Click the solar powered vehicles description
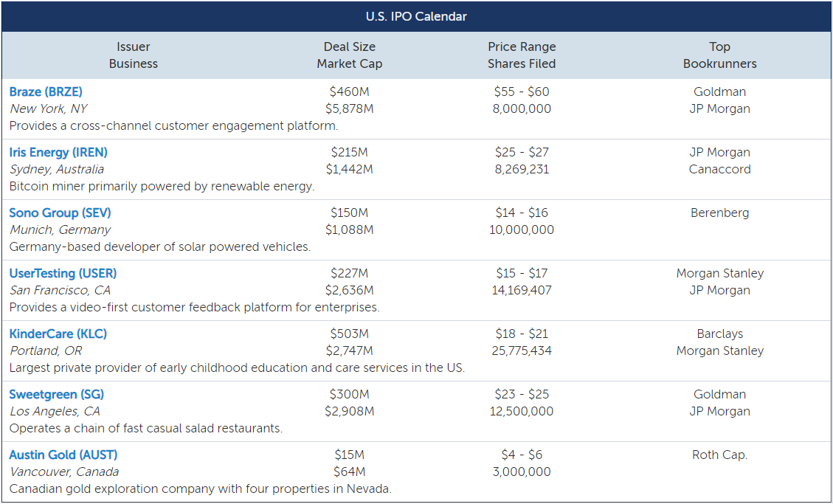Screen dimensions: 833x504 [x=160, y=247]
